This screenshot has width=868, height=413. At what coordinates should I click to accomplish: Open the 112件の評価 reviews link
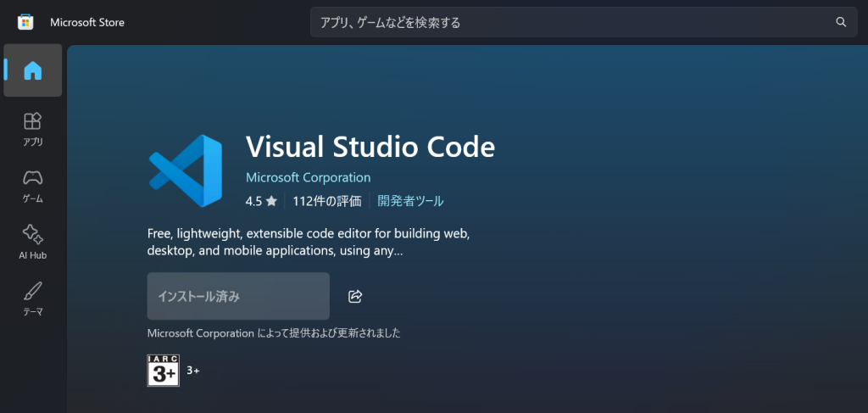(326, 201)
